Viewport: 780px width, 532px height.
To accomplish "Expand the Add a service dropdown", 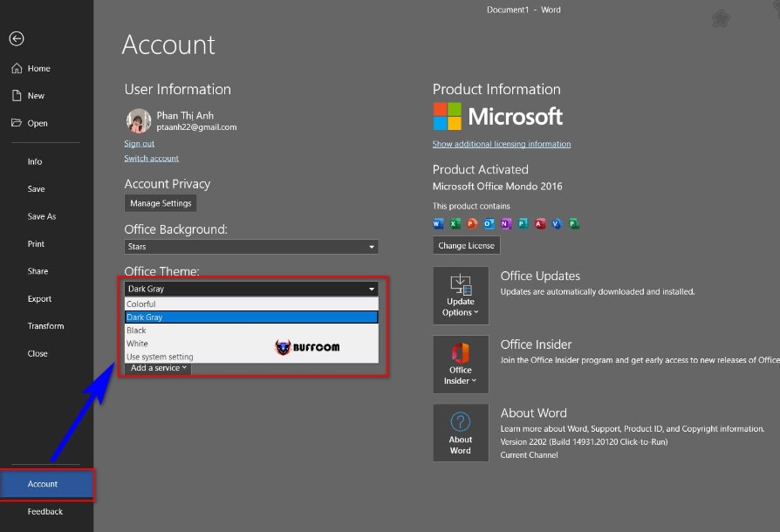I will [158, 368].
